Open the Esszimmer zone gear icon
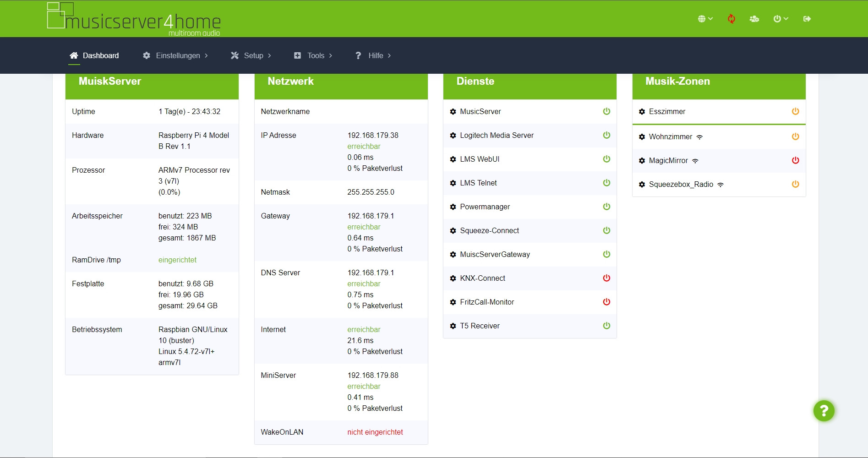This screenshot has width=868, height=458. click(x=642, y=112)
